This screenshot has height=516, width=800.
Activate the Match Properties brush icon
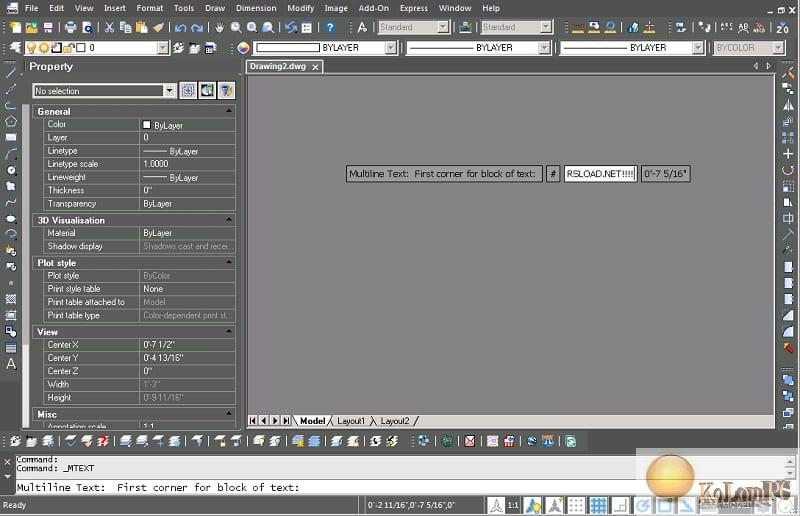(x=158, y=27)
